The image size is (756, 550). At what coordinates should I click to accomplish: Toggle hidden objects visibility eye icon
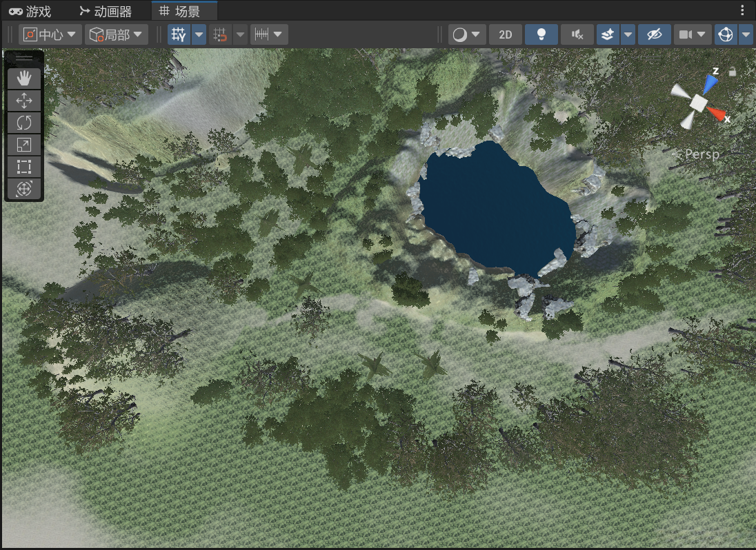[x=654, y=34]
